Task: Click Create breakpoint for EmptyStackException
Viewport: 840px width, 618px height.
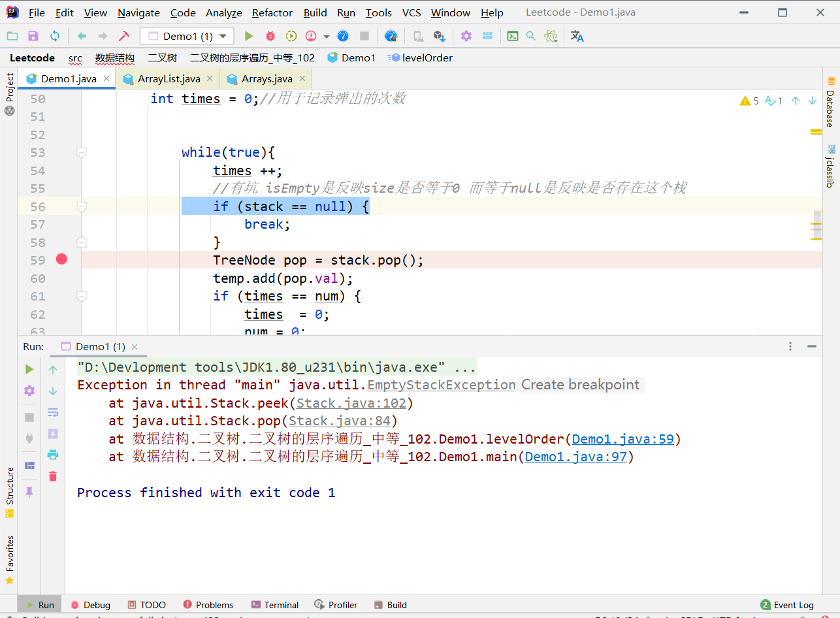Action: (x=580, y=385)
